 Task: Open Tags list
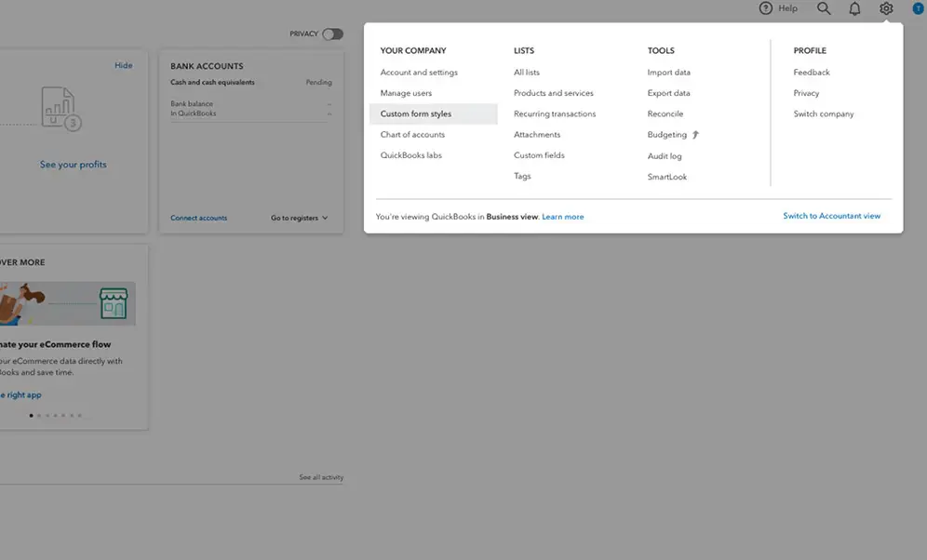[x=522, y=176]
